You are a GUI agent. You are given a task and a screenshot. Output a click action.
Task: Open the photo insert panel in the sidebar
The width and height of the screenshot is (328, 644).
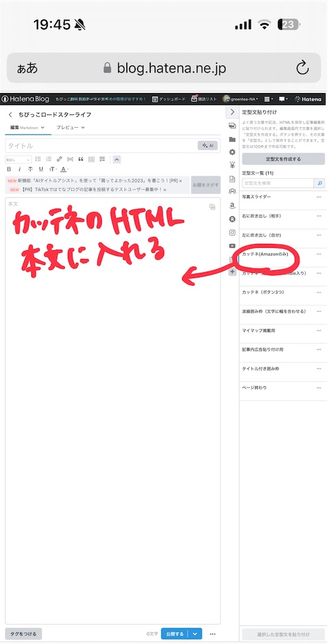click(x=232, y=126)
